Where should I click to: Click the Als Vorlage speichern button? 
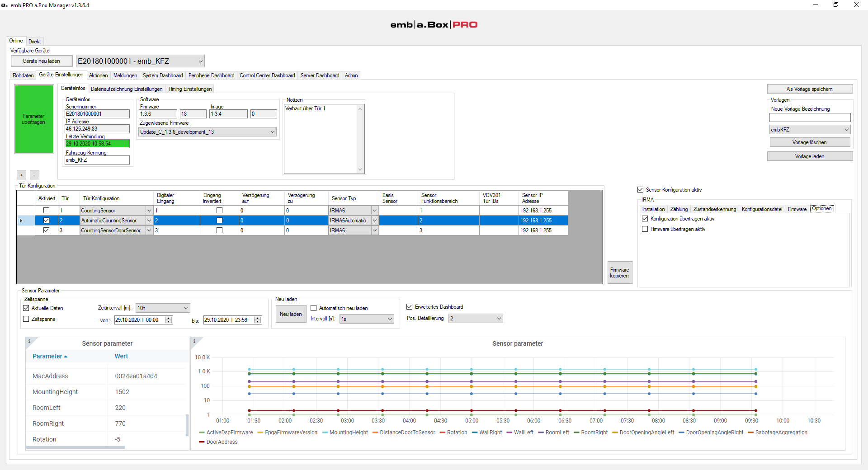point(810,89)
